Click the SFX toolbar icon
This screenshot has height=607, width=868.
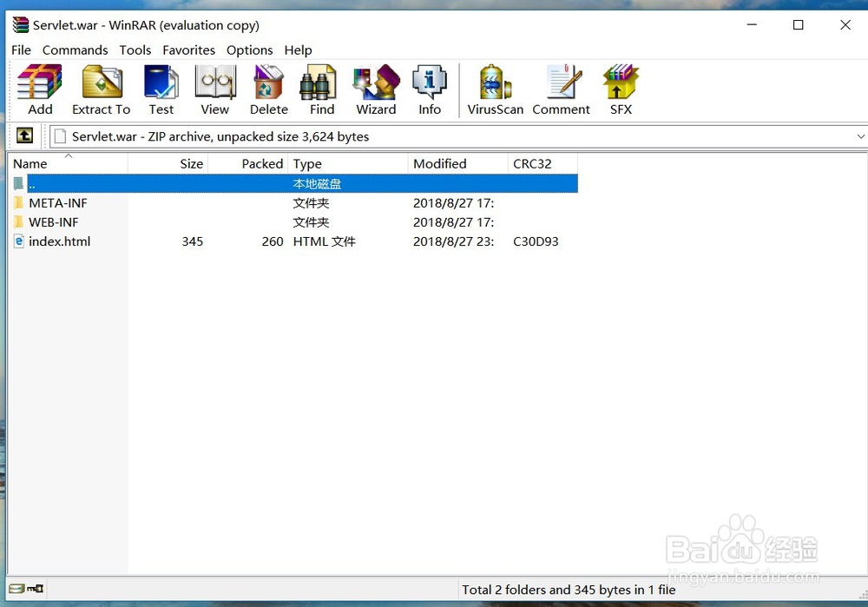pos(621,89)
